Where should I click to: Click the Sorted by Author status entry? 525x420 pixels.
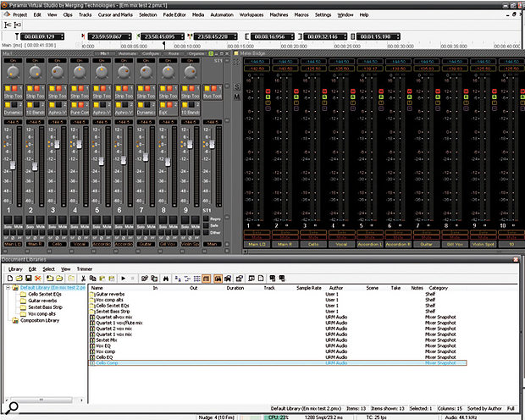484,409
